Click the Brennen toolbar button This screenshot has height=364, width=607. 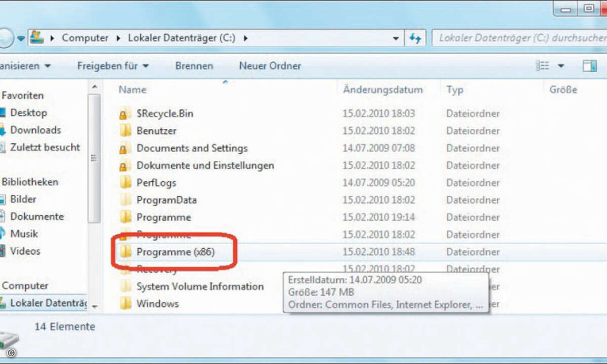(x=194, y=66)
